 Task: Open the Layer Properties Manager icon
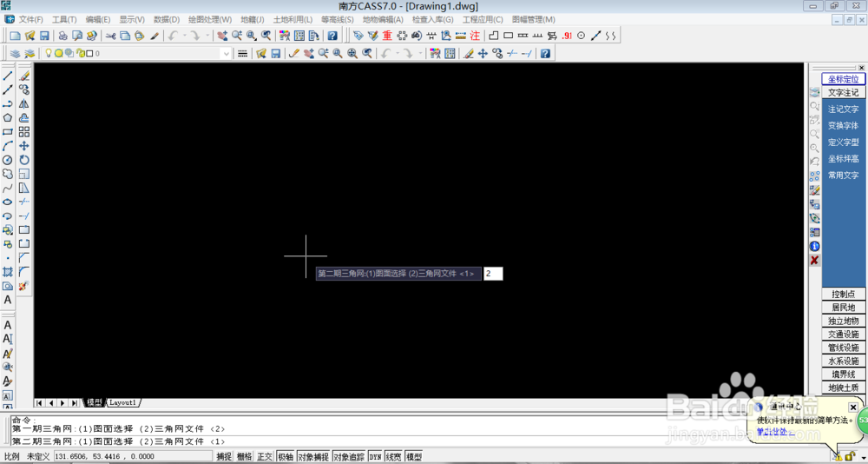point(16,53)
